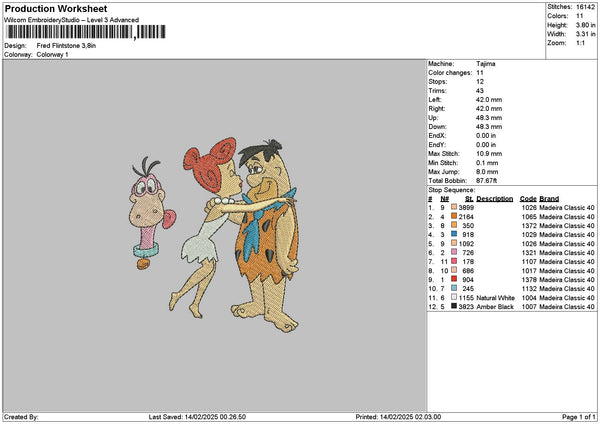The image size is (600, 424).
Task: Click the light blue swatch for stop 10
Action: coord(454,288)
